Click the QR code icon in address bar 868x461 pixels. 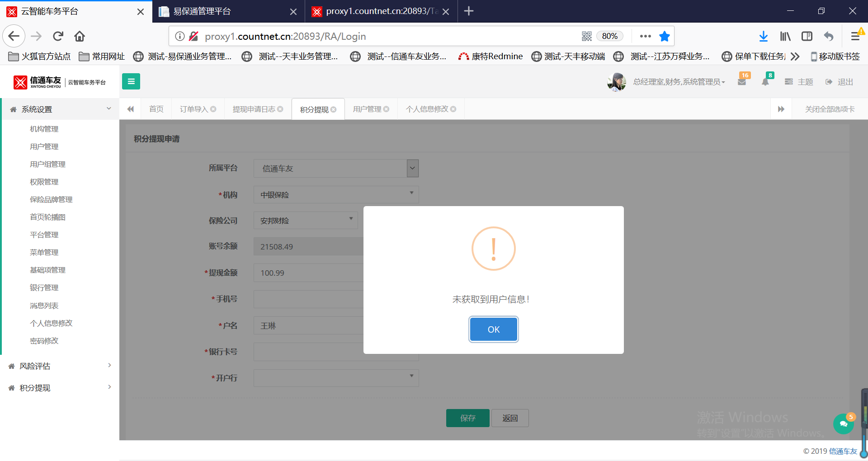(587, 36)
